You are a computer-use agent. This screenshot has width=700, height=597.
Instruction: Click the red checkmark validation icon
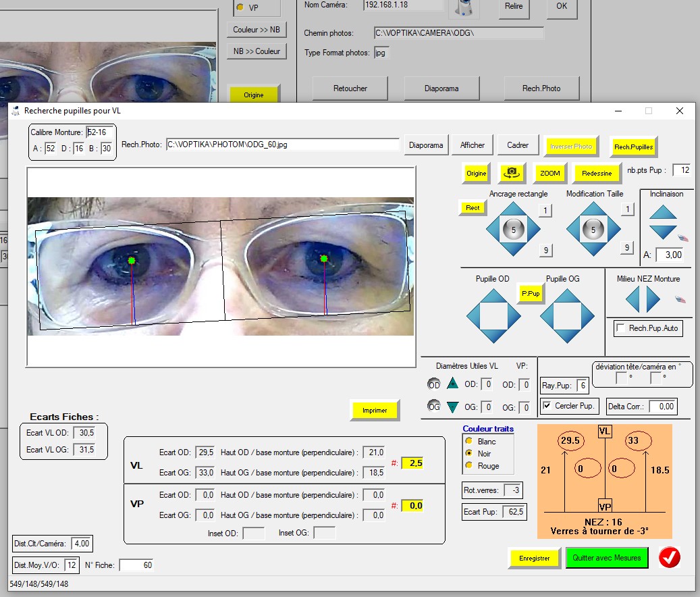(670, 557)
